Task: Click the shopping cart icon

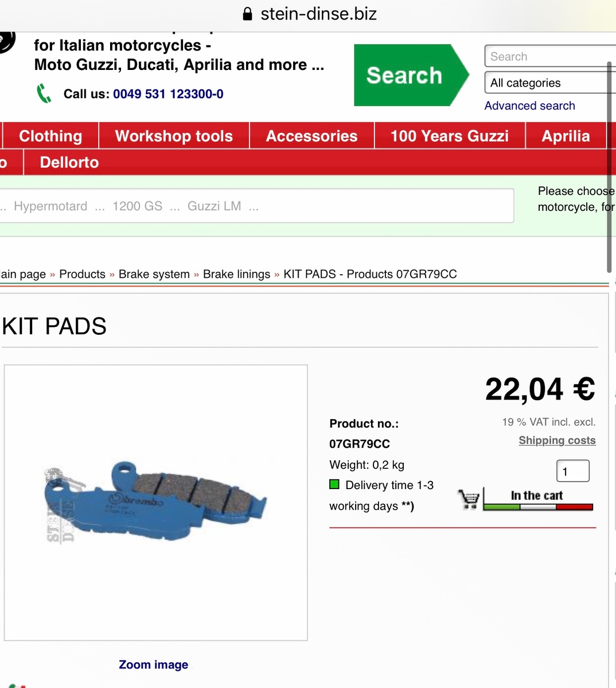Action: (469, 499)
